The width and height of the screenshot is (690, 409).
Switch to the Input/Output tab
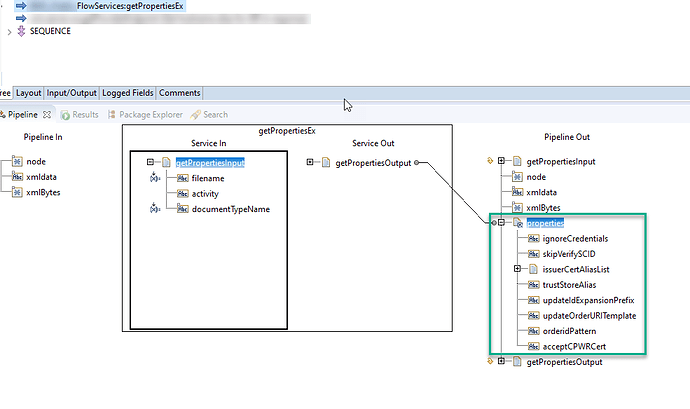tap(71, 93)
